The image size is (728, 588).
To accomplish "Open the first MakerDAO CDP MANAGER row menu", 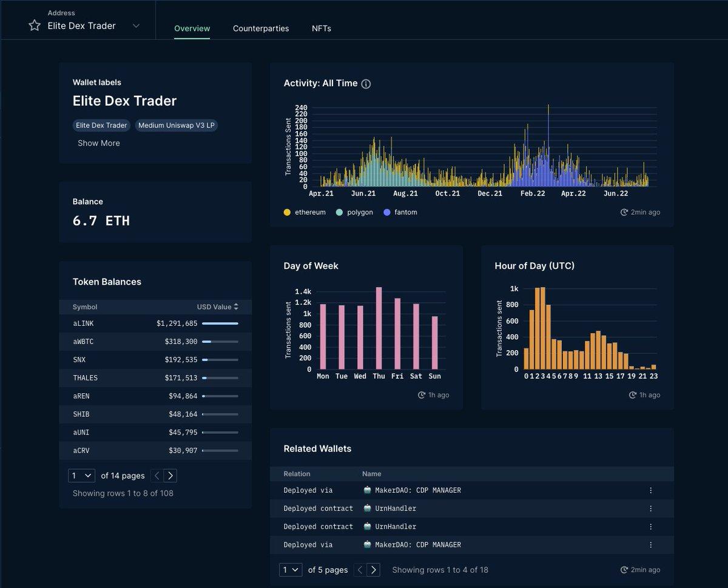I will [x=650, y=490].
